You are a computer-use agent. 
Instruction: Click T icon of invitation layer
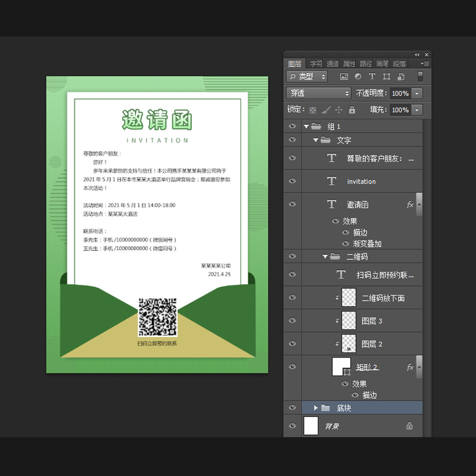332,181
